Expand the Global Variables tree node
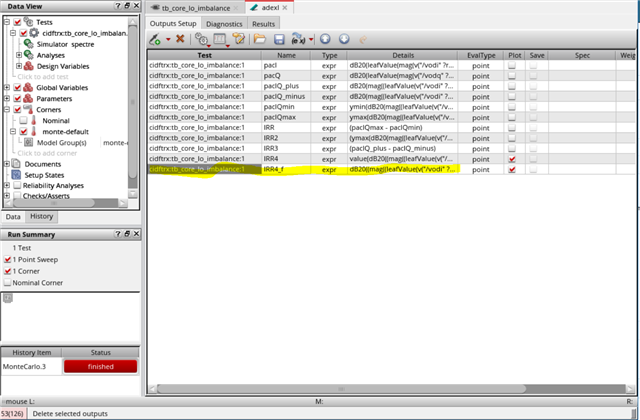The image size is (640, 420). [x=6, y=87]
